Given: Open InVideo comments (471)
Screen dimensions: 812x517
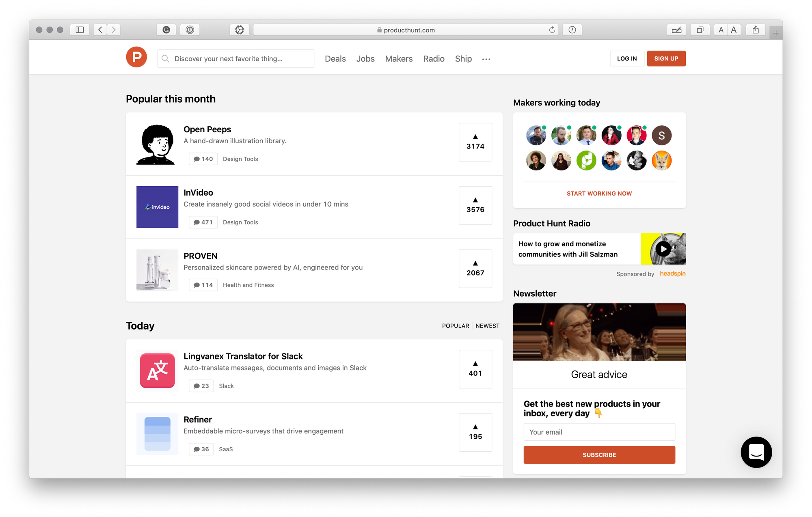Looking at the screenshot, I should tap(203, 222).
